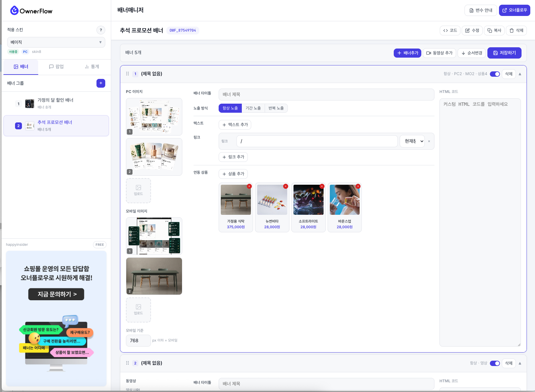
Task: Click the help question mark icon
Action: [x=101, y=30]
